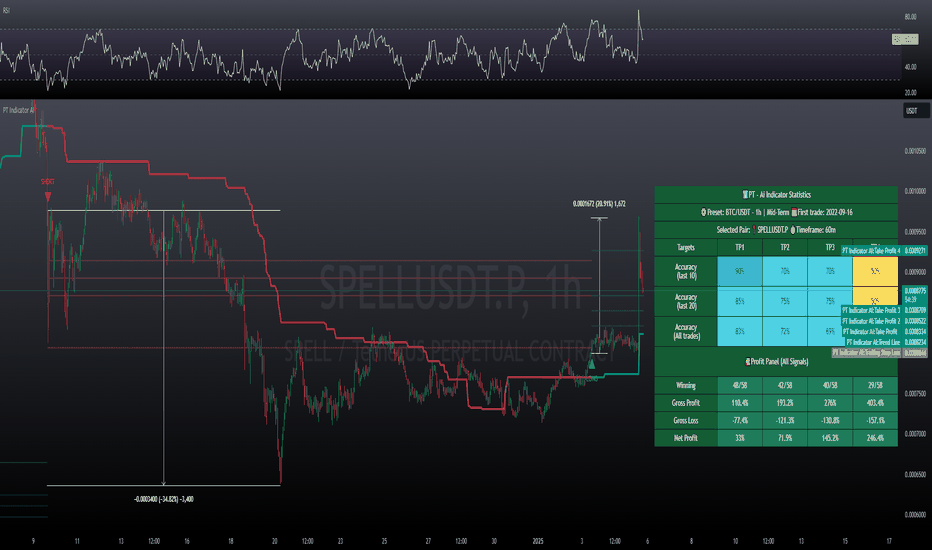Image resolution: width=932 pixels, height=550 pixels.
Task: Click the 0.0006500 price axis label
Action: tap(915, 474)
